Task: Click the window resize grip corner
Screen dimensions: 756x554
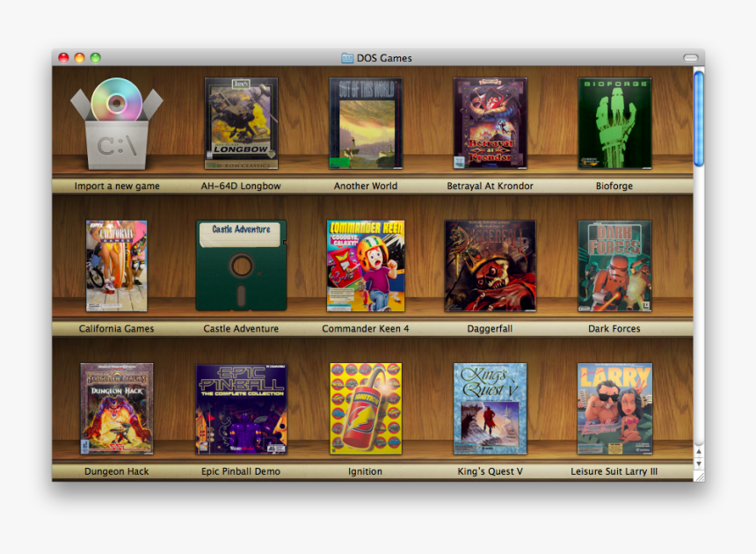Action: coord(699,477)
